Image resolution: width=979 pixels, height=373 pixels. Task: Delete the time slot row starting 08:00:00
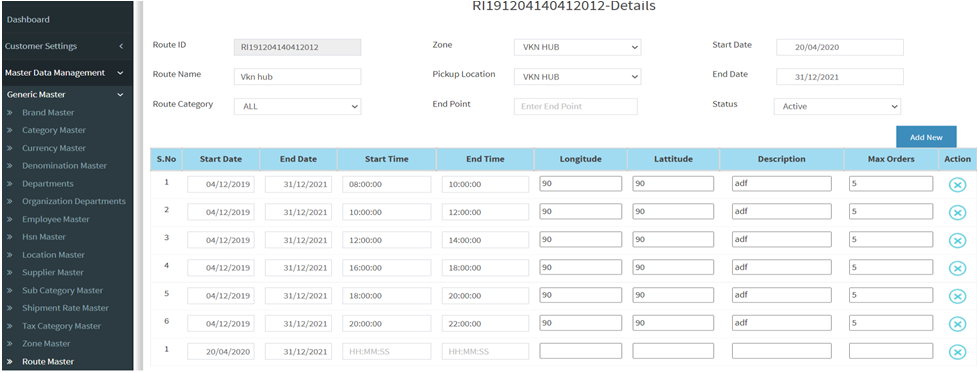coord(957,184)
